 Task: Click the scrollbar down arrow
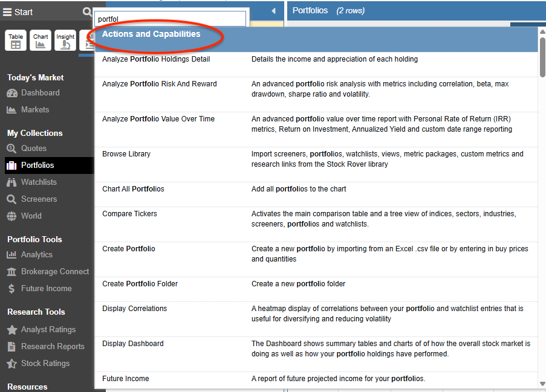(542, 384)
